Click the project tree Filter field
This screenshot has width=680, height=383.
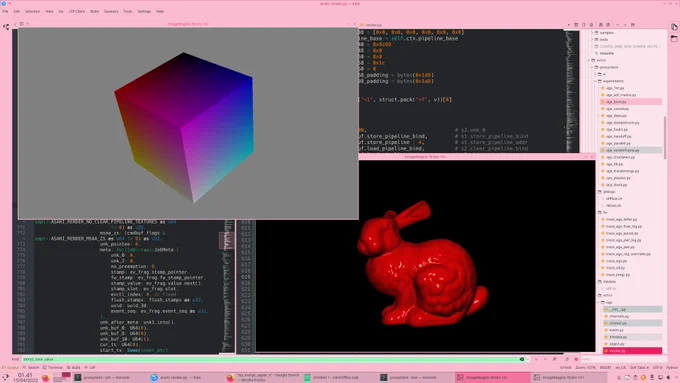(x=624, y=359)
